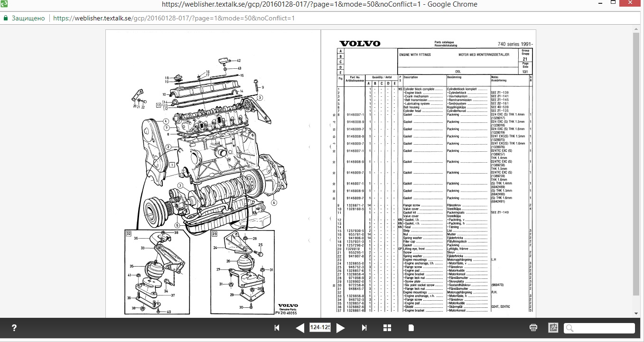Click the page number field showing 124-125
Image resolution: width=644 pixels, height=342 pixels.
320,328
